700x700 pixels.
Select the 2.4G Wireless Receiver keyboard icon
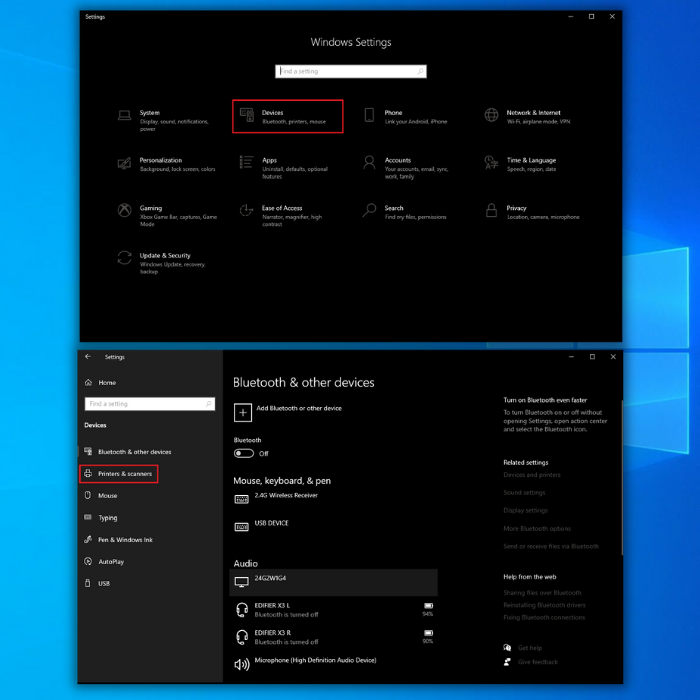pyautogui.click(x=242, y=499)
